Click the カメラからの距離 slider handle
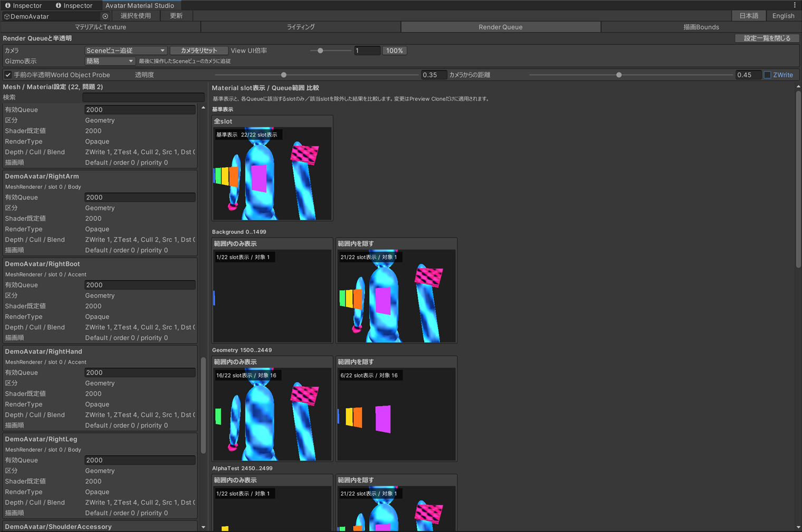Viewport: 802px width, 532px height. [x=619, y=75]
